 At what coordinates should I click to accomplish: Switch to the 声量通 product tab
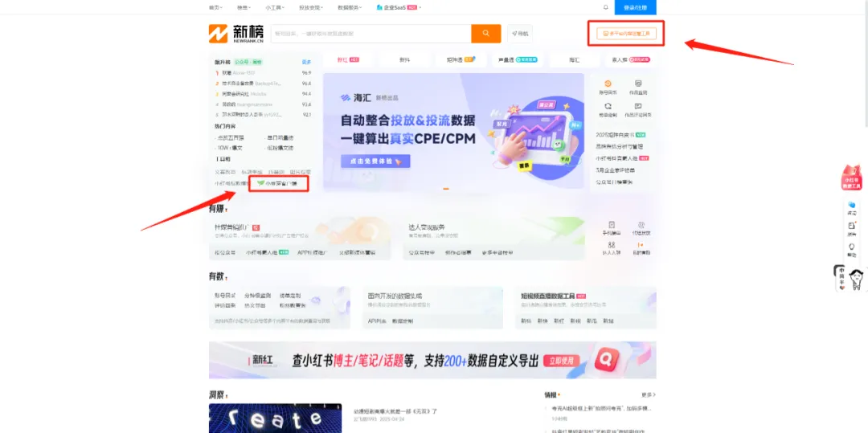(x=517, y=59)
